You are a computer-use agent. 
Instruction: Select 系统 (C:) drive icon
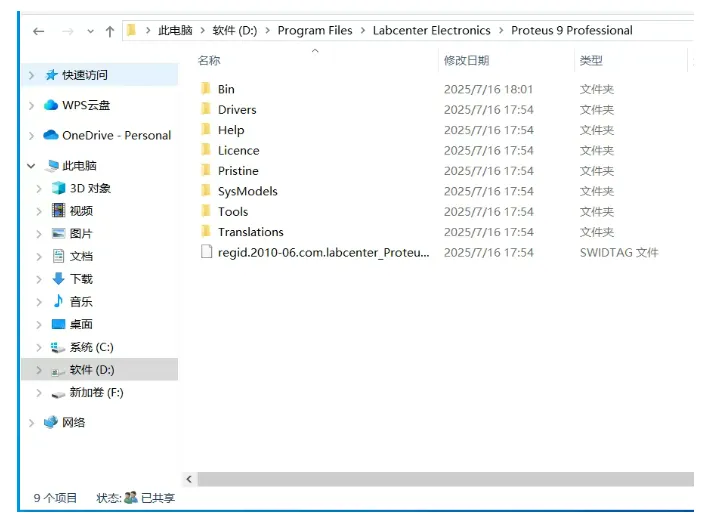57,347
